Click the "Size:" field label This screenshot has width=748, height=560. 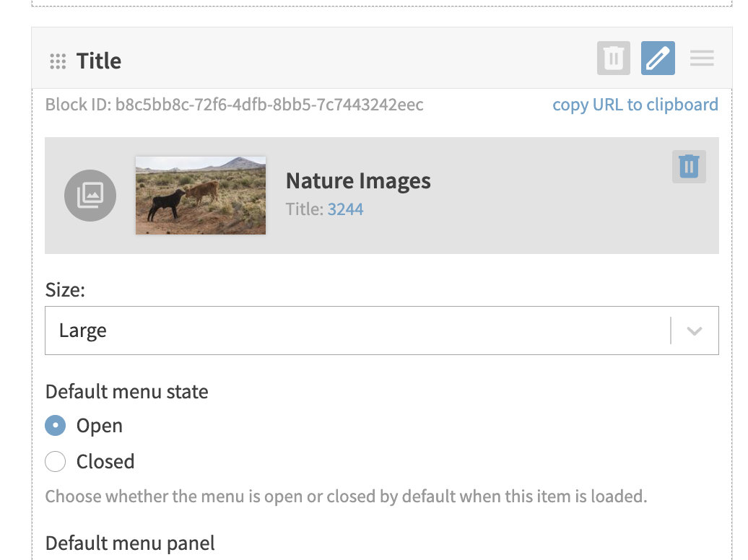click(x=65, y=290)
